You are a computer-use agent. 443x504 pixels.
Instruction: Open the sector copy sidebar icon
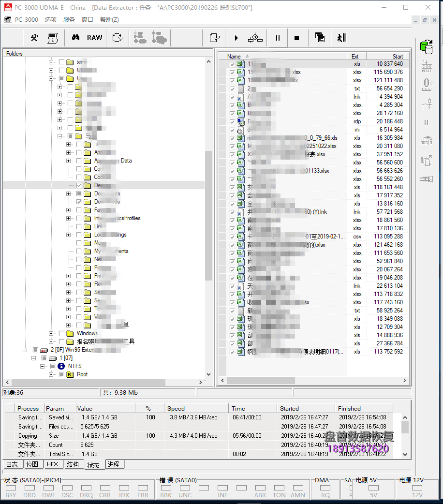pos(426,160)
